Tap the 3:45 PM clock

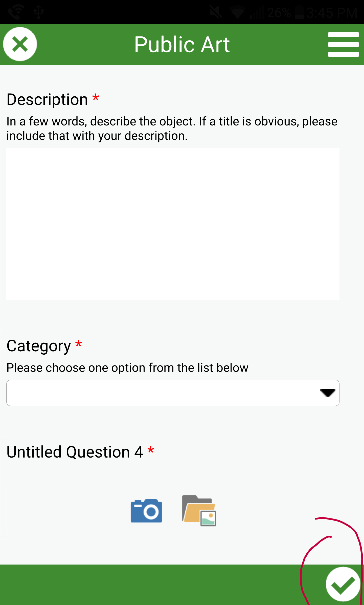tap(332, 13)
